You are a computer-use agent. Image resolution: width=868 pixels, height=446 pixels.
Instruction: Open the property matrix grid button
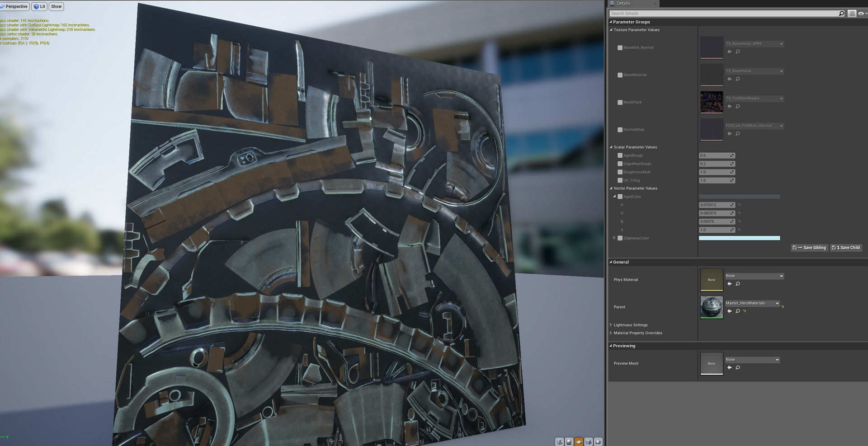[x=852, y=14]
